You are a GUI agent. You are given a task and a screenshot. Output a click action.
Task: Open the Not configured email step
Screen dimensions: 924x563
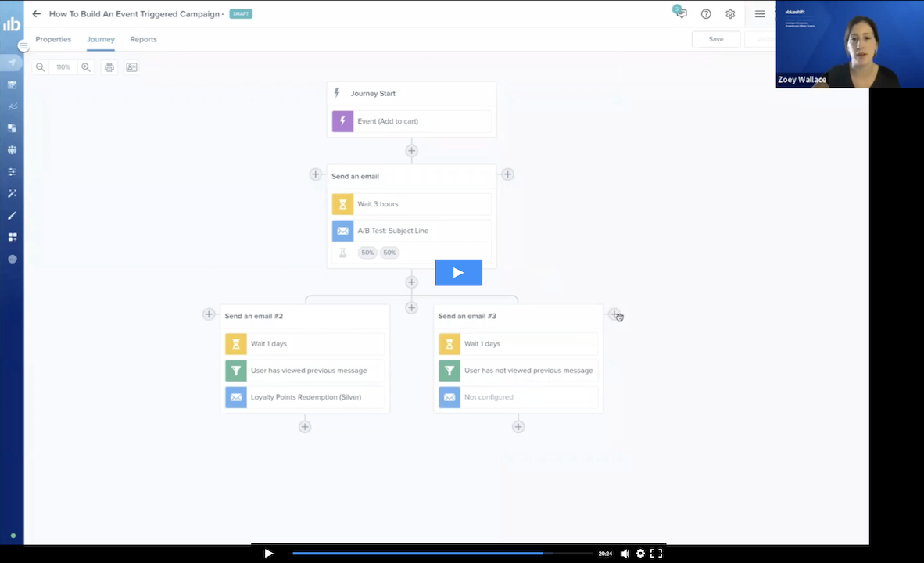518,396
